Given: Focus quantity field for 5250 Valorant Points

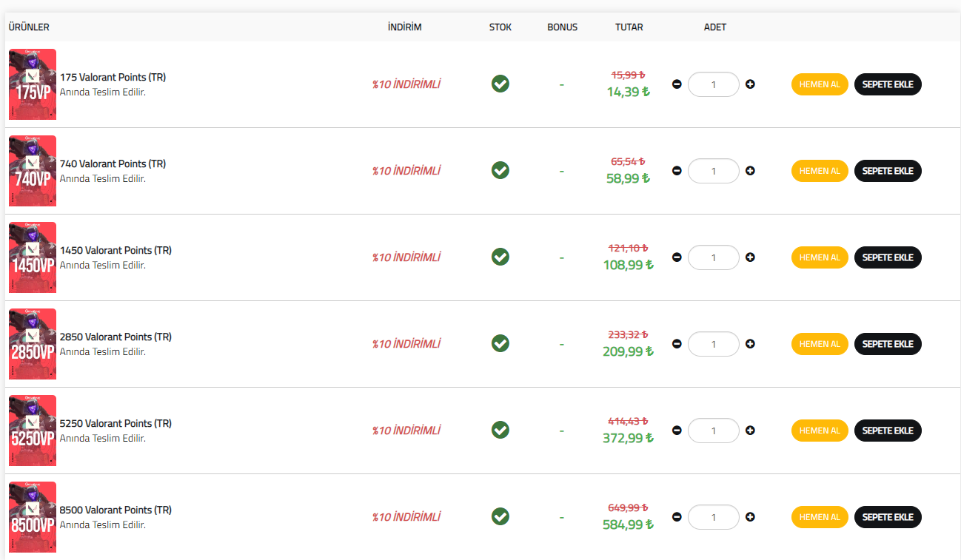Looking at the screenshot, I should coord(714,431).
